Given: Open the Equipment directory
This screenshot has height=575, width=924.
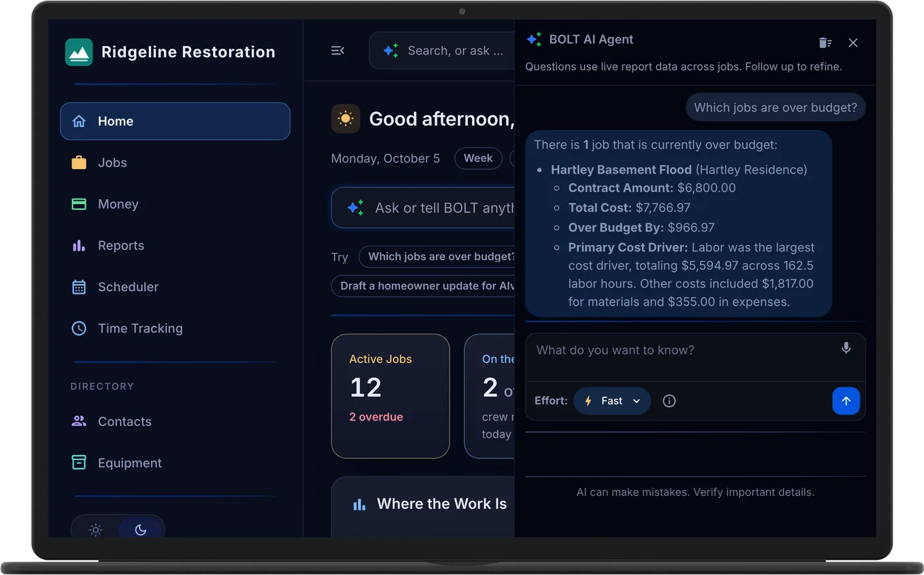Looking at the screenshot, I should coord(175,463).
